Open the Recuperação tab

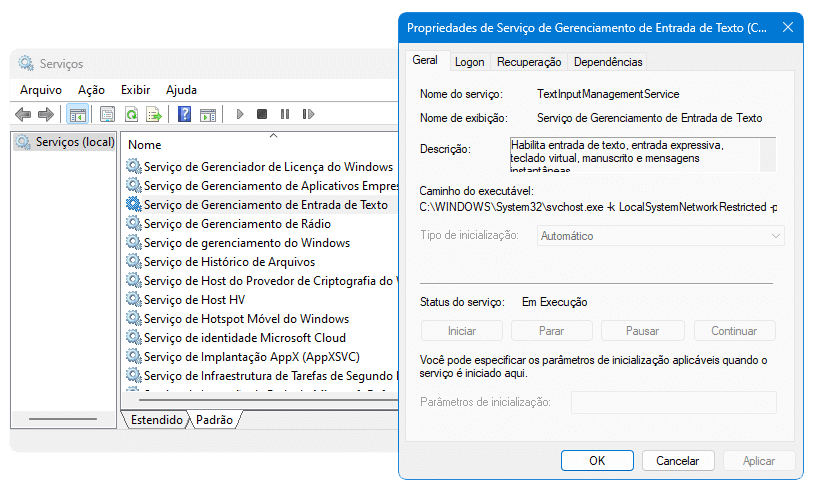tap(529, 62)
